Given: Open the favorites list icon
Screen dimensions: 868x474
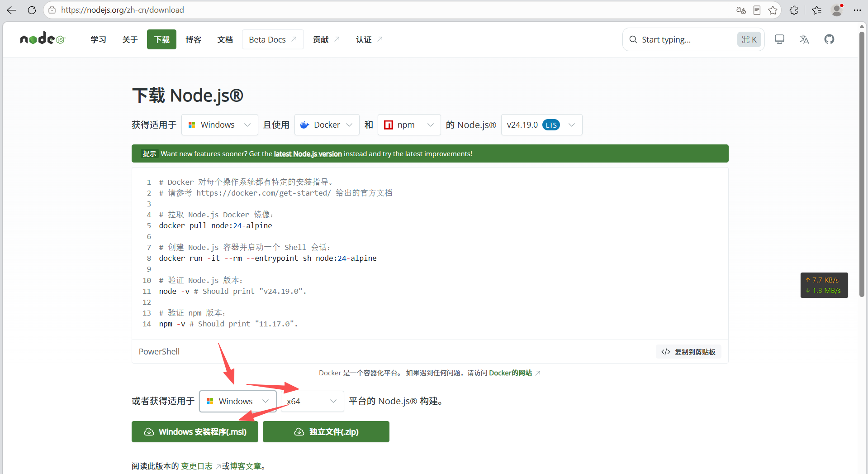Looking at the screenshot, I should coord(816,10).
